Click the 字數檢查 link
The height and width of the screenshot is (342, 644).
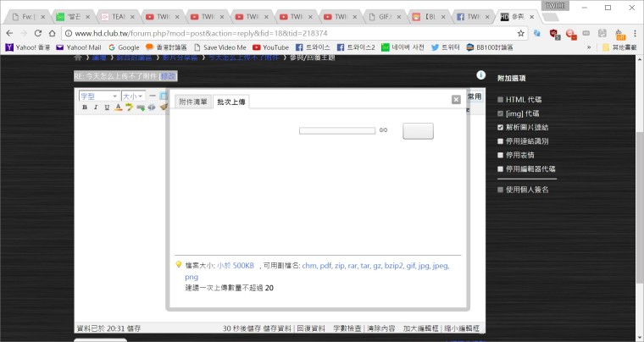pos(347,328)
